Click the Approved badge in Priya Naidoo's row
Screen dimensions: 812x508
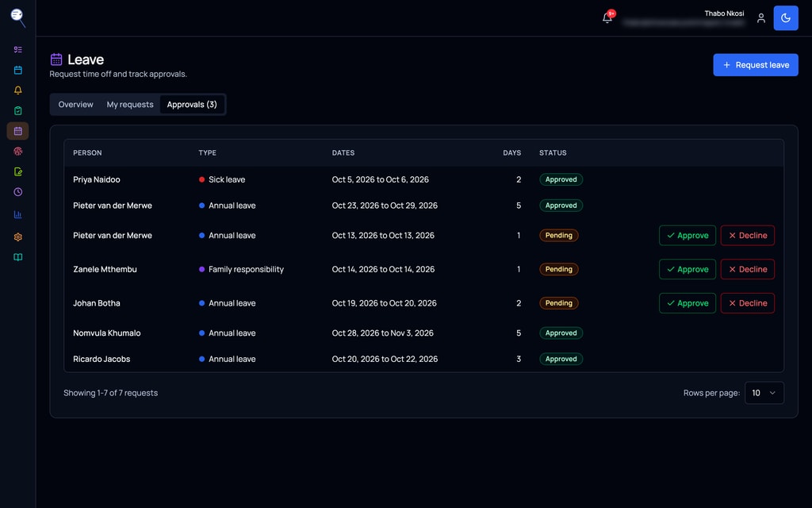pos(561,179)
